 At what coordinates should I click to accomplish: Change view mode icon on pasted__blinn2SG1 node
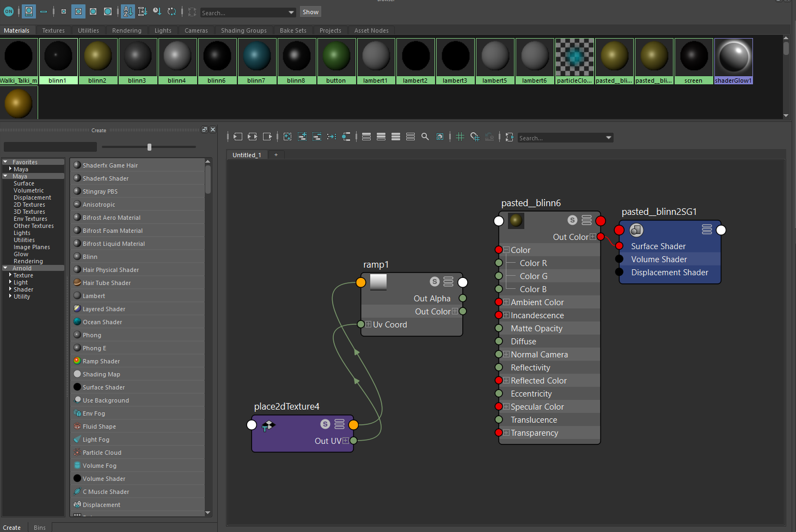pos(707,229)
